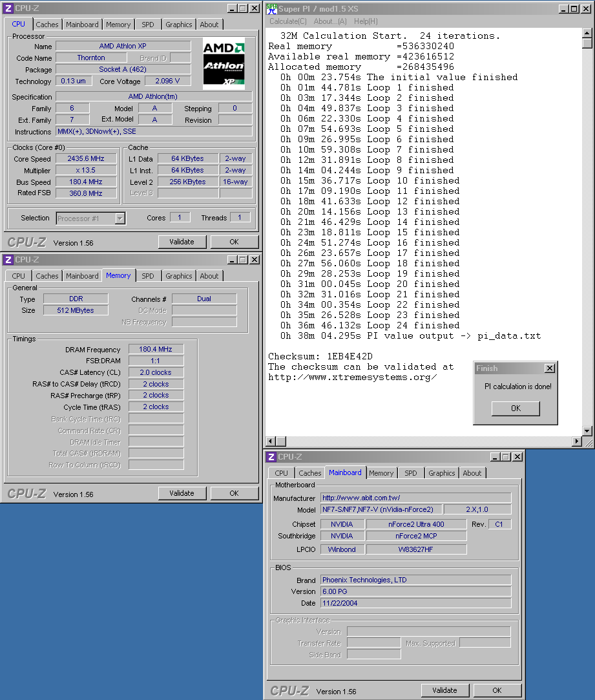Open the Help(H) menu in Super PI

tap(366, 21)
